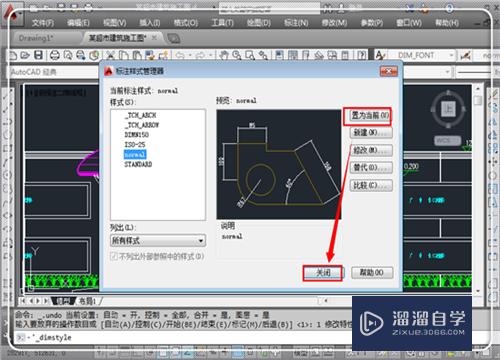
Task: Select the ISO-25 style in list
Action: point(135,145)
